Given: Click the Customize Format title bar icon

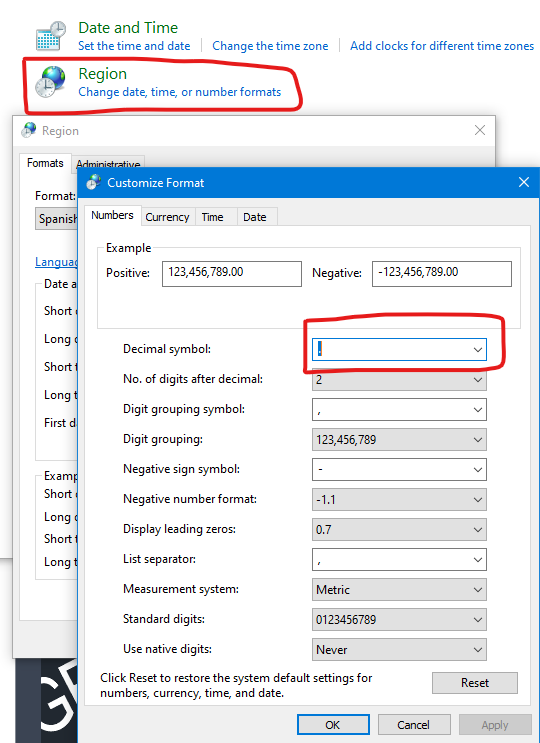Looking at the screenshot, I should pos(93,182).
